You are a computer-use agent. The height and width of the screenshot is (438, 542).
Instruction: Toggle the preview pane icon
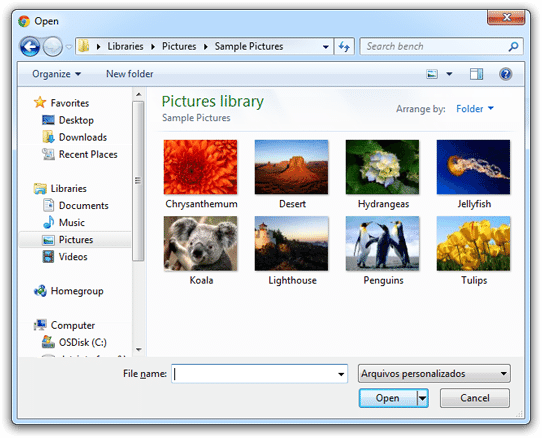click(476, 74)
